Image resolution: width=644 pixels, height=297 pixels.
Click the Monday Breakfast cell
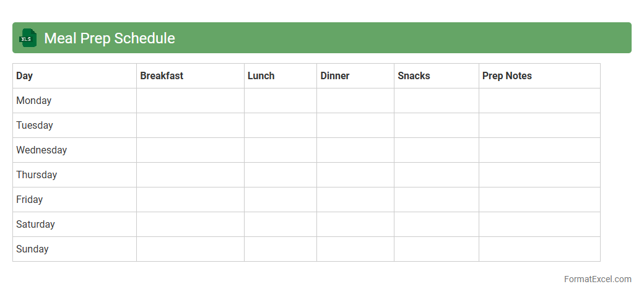pyautogui.click(x=190, y=100)
